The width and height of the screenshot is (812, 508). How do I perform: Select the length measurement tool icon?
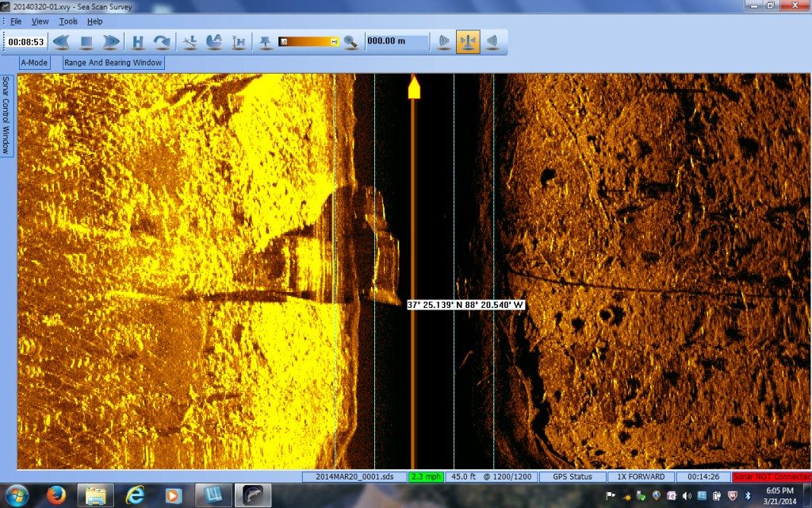pyautogui.click(x=190, y=41)
